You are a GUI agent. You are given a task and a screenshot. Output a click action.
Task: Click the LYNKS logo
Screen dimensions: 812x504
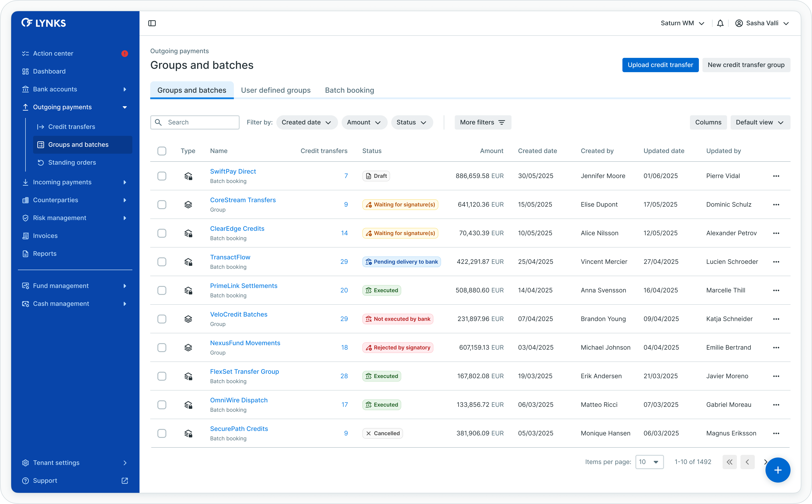(44, 23)
